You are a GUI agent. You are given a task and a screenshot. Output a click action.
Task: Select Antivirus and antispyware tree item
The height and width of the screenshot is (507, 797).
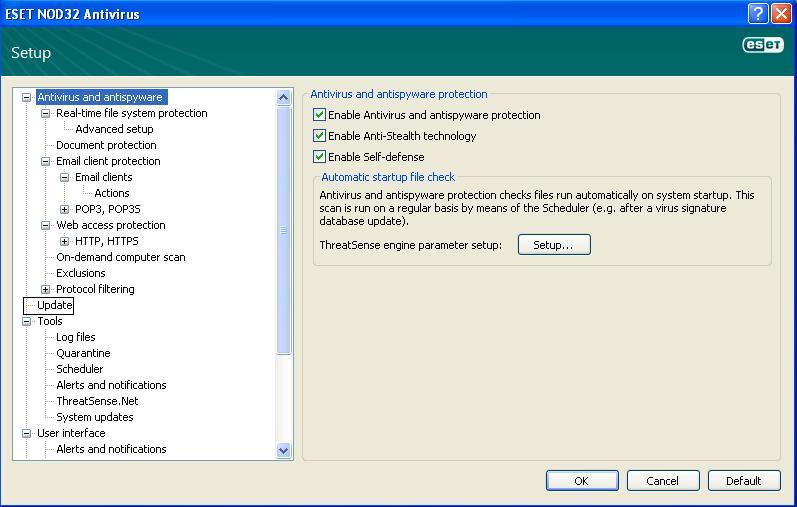click(x=100, y=97)
